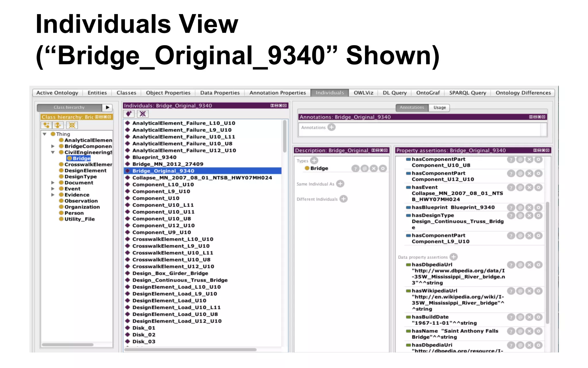Switch to the Usage view
The width and height of the screenshot is (588, 368).
[x=439, y=108]
